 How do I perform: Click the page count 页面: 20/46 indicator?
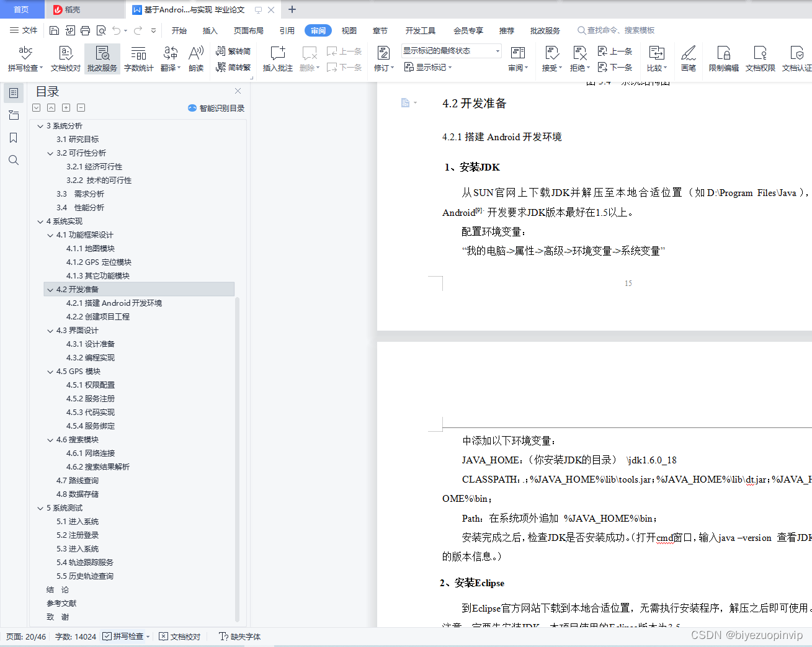[x=26, y=636]
